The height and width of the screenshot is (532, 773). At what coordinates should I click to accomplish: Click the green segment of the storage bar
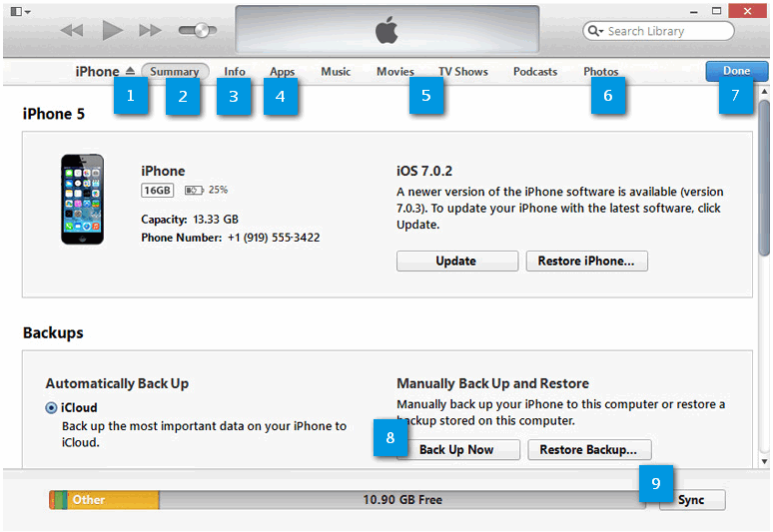pyautogui.click(x=61, y=500)
